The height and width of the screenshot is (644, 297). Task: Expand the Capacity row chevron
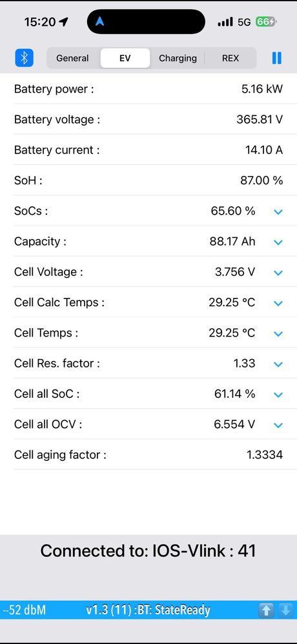pos(278,242)
